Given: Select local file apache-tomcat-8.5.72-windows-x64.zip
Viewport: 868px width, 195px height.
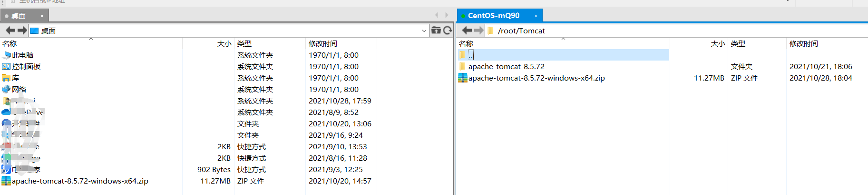Looking at the screenshot, I should pos(80,181).
